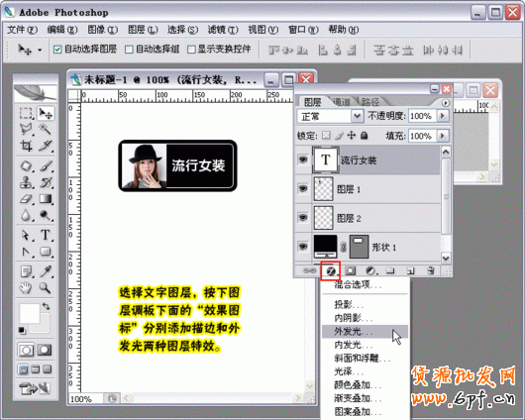Image resolution: width=525 pixels, height=420 pixels.
Task: Uncheck 自动选择图层 checkbox
Action: coord(57,50)
